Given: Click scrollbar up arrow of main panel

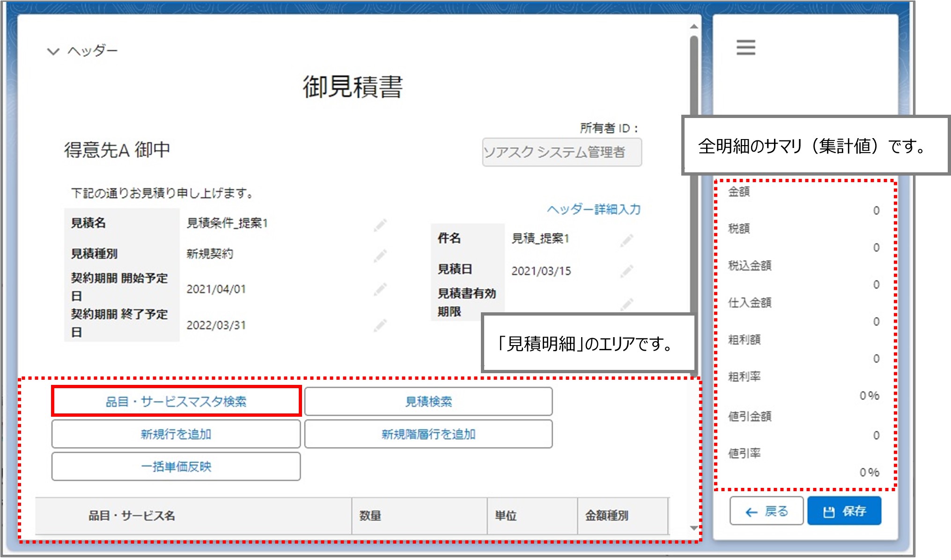Looking at the screenshot, I should (x=694, y=27).
